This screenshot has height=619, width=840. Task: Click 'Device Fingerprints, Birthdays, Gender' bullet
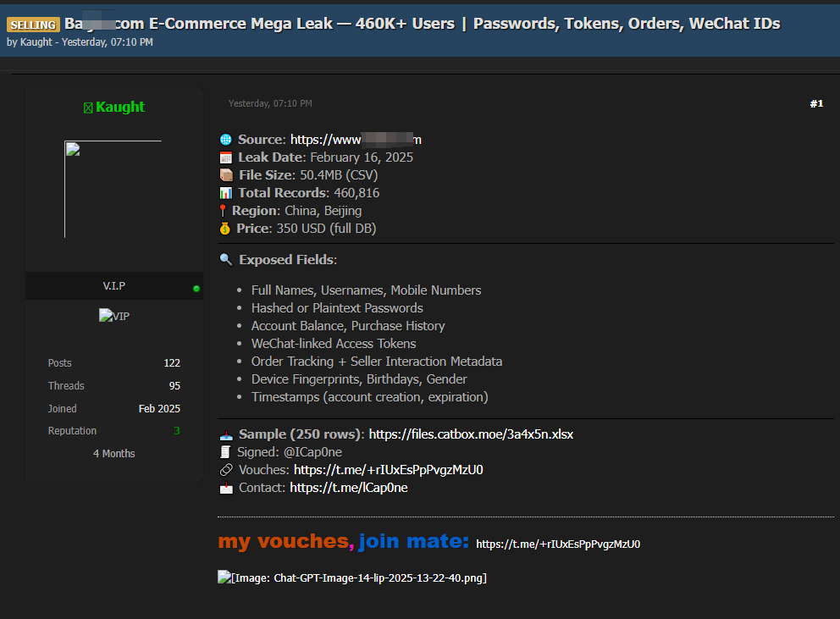click(359, 379)
